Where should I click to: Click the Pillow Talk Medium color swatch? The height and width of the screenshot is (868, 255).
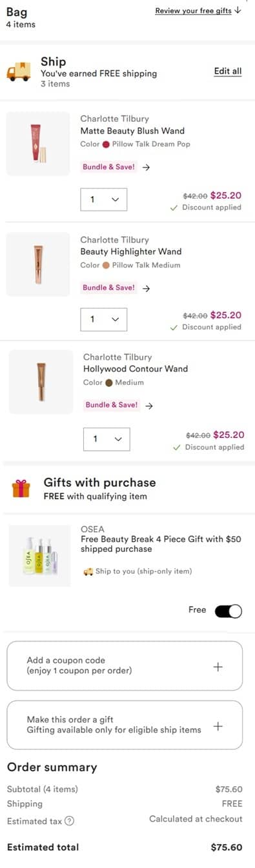tap(107, 265)
